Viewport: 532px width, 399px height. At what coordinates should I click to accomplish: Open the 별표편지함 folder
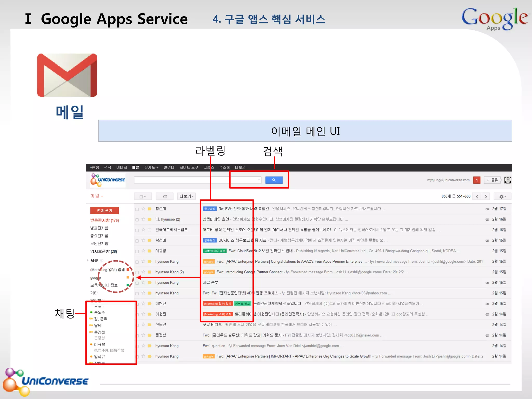click(x=99, y=228)
